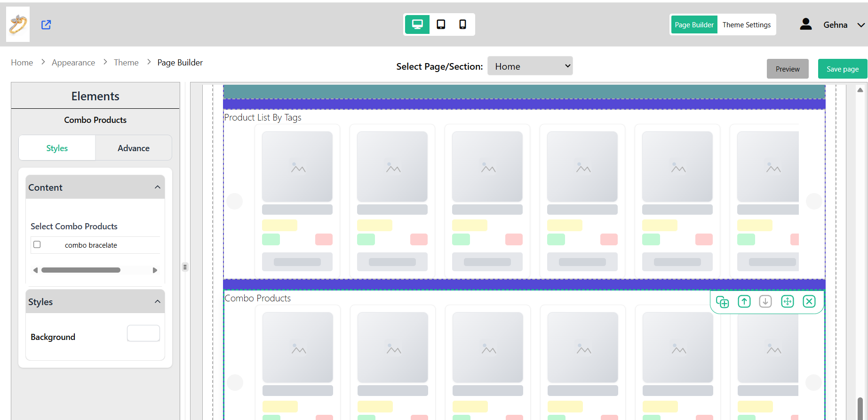Show previous items in Product List By Tags carousel
868x420 pixels.
pos(235,201)
